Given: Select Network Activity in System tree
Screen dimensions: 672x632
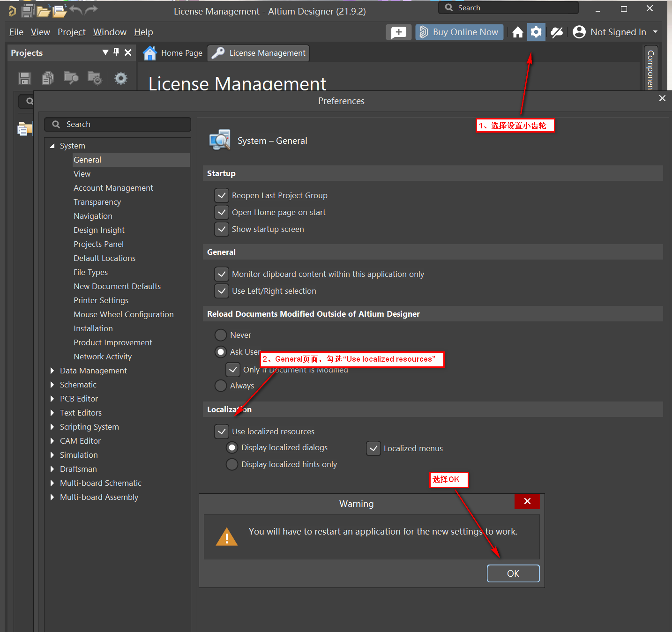Looking at the screenshot, I should coord(103,357).
